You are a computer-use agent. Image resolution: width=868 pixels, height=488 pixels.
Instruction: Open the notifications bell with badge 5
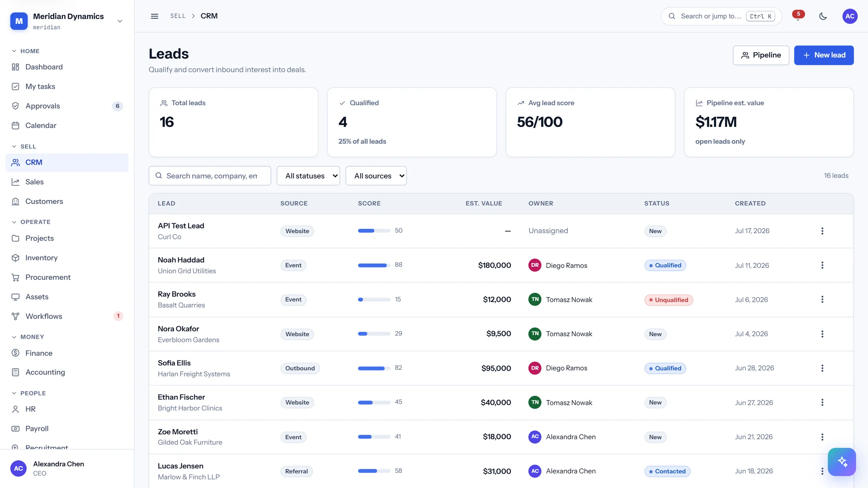(x=798, y=16)
